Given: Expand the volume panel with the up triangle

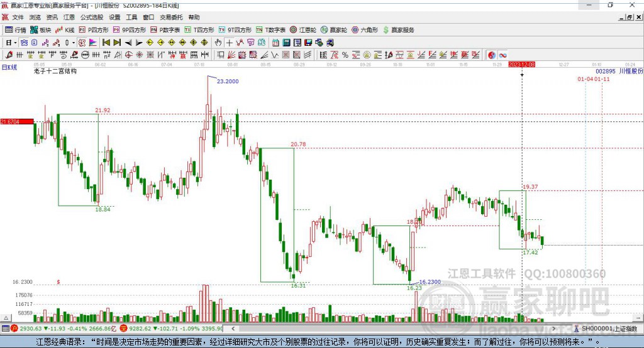Looking at the screenshot, I should [x=6, y=318].
